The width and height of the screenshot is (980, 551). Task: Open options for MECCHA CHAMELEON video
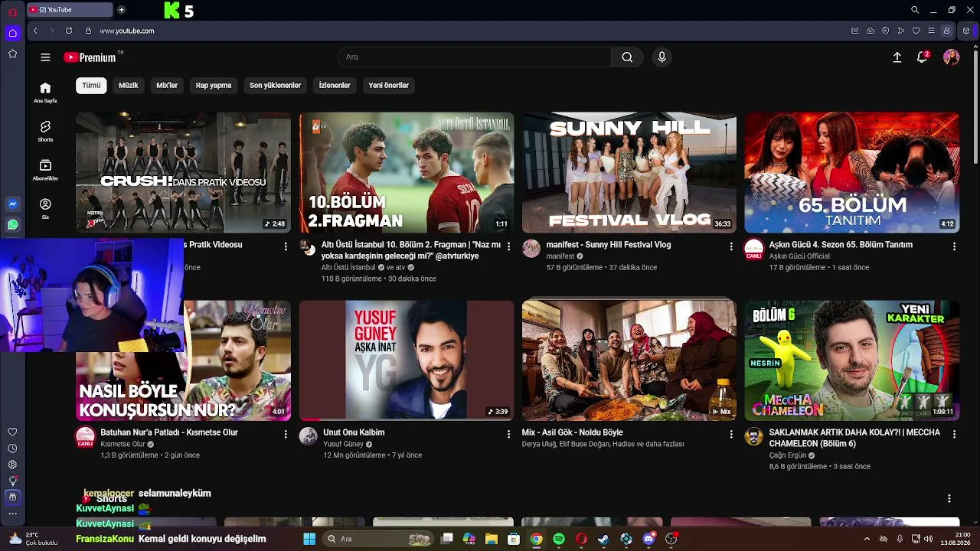[x=954, y=435]
